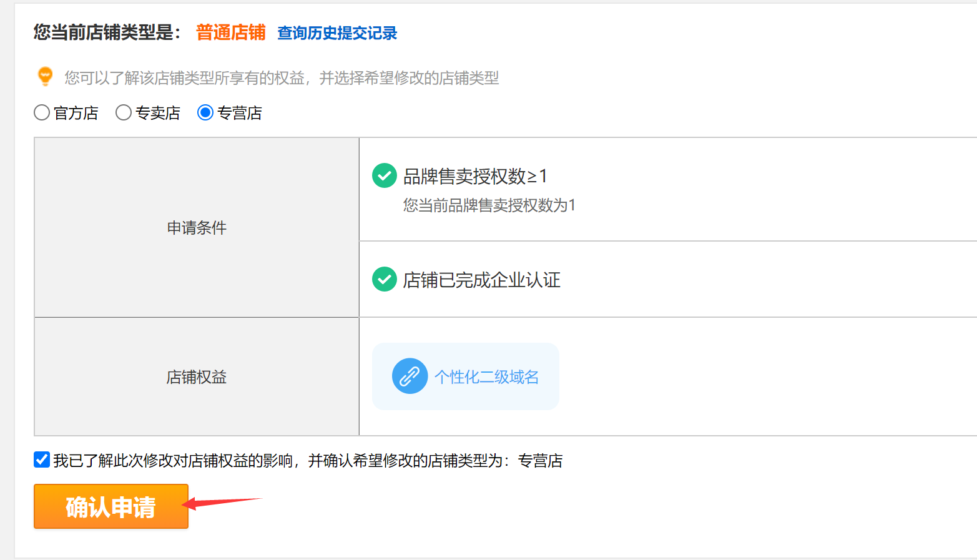Select the 官方店 radio button

pos(41,112)
